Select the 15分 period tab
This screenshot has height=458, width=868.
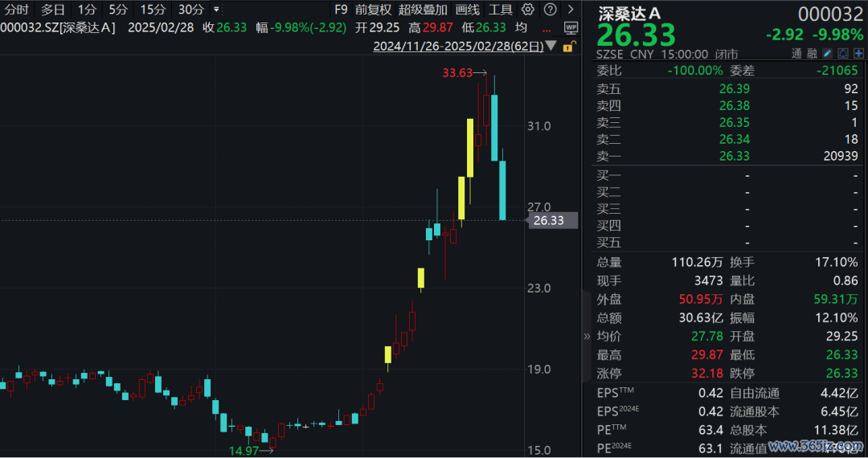(153, 10)
